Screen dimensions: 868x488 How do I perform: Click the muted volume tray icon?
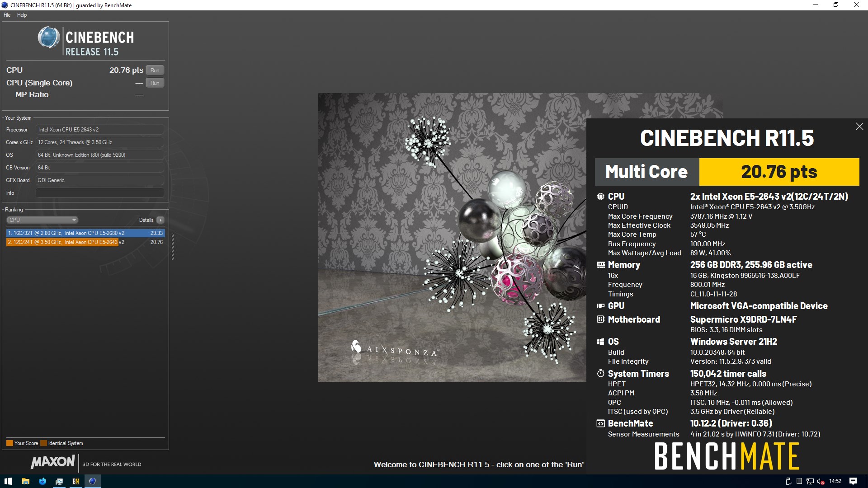821,481
